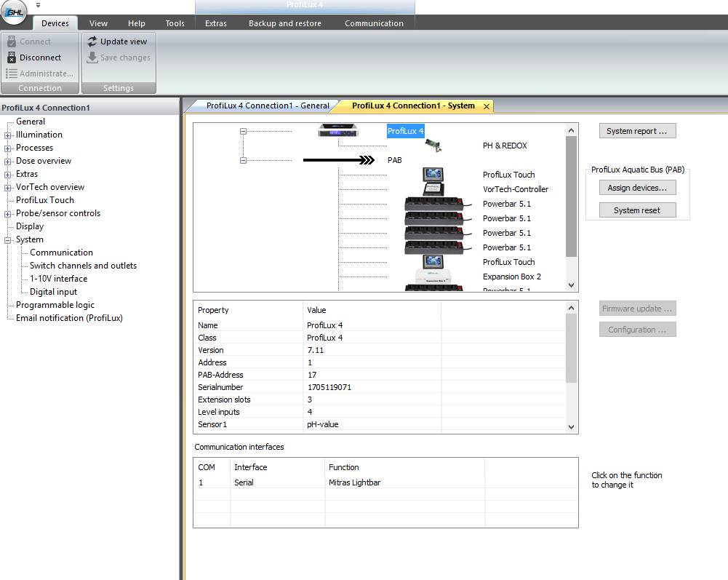The image size is (728, 580).
Task: Expand the Processes tree node
Action: click(x=7, y=148)
